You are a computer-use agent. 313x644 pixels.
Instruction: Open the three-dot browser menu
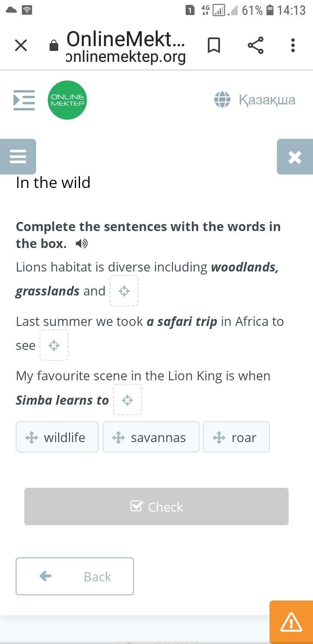click(x=293, y=45)
